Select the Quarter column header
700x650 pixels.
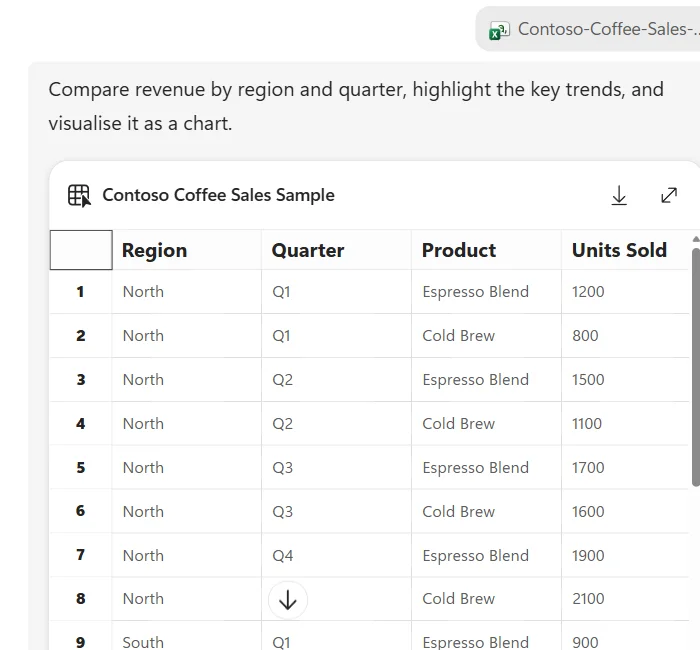336,250
